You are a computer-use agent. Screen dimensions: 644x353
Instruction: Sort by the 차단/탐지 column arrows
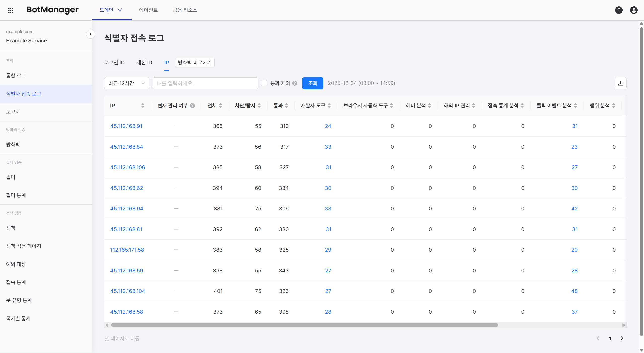coord(259,106)
